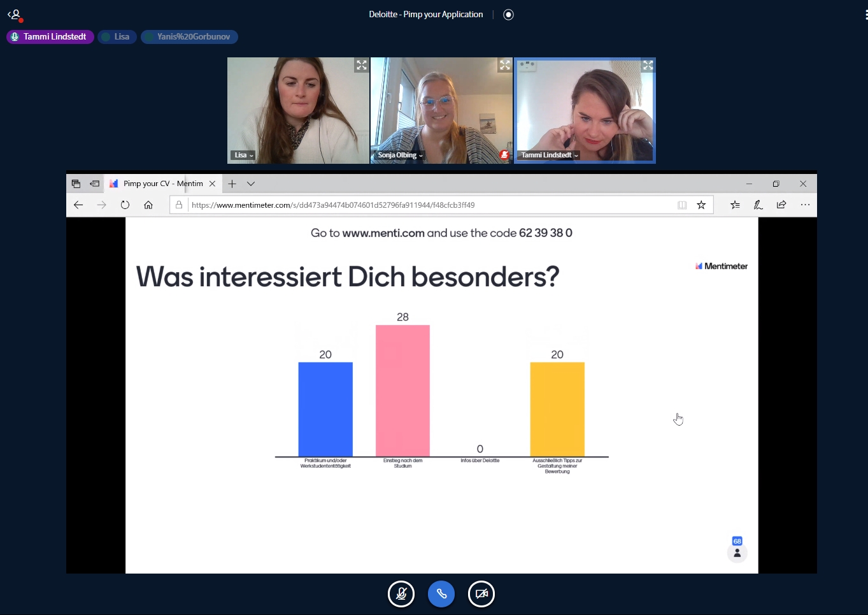Click the 'Was interessiert Dich besonders?' heading

(348, 277)
